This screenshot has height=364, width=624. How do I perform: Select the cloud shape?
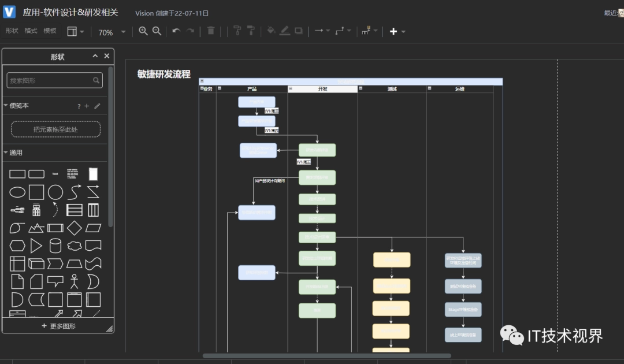click(x=75, y=246)
